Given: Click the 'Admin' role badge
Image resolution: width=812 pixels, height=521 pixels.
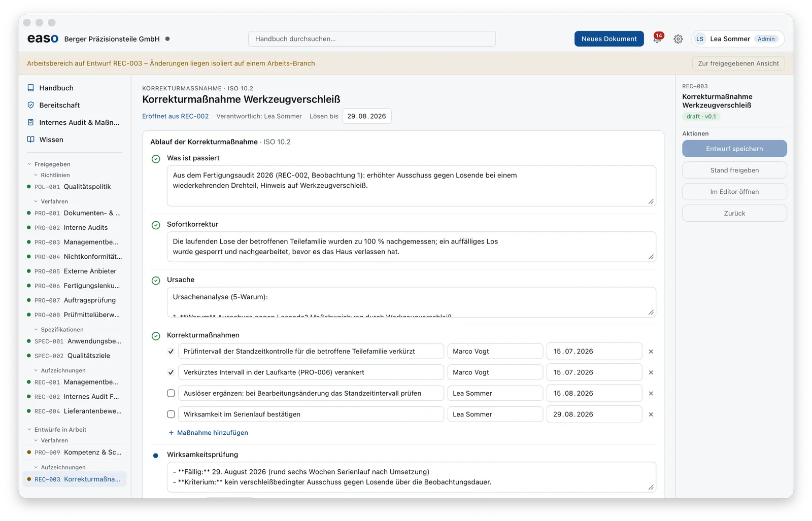Looking at the screenshot, I should tap(766, 39).
